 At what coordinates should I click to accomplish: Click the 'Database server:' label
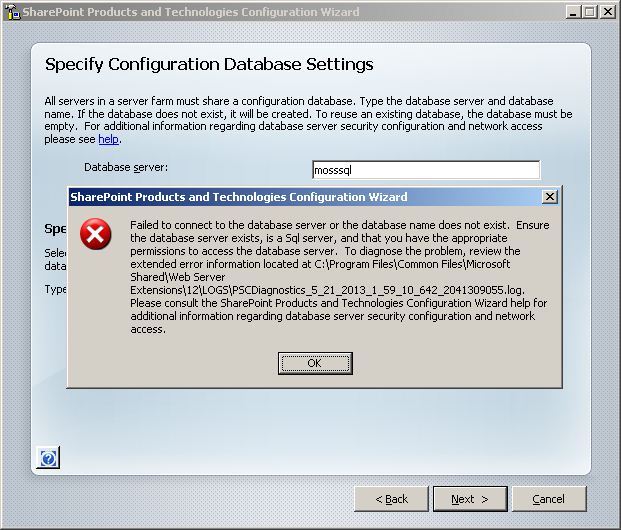[x=126, y=168]
